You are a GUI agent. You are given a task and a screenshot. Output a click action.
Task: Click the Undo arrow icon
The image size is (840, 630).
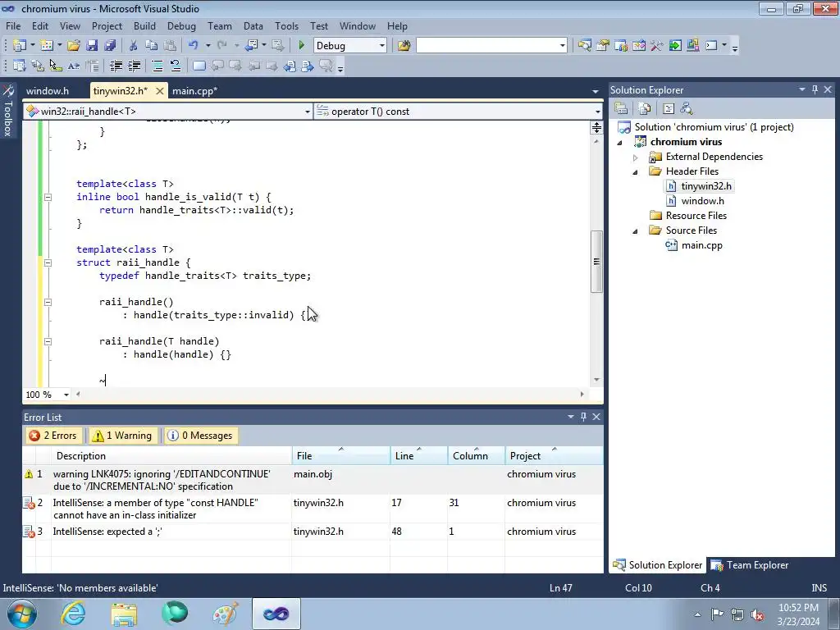[194, 46]
